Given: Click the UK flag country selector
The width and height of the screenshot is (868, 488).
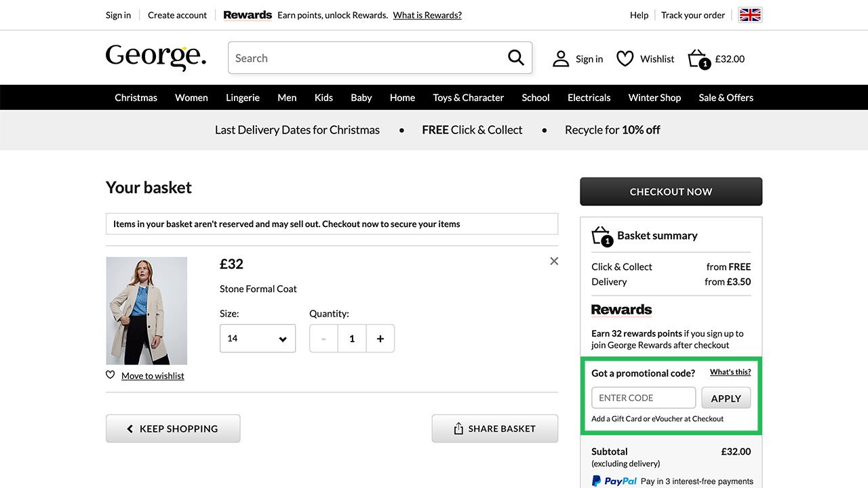Looking at the screenshot, I should (x=750, y=15).
